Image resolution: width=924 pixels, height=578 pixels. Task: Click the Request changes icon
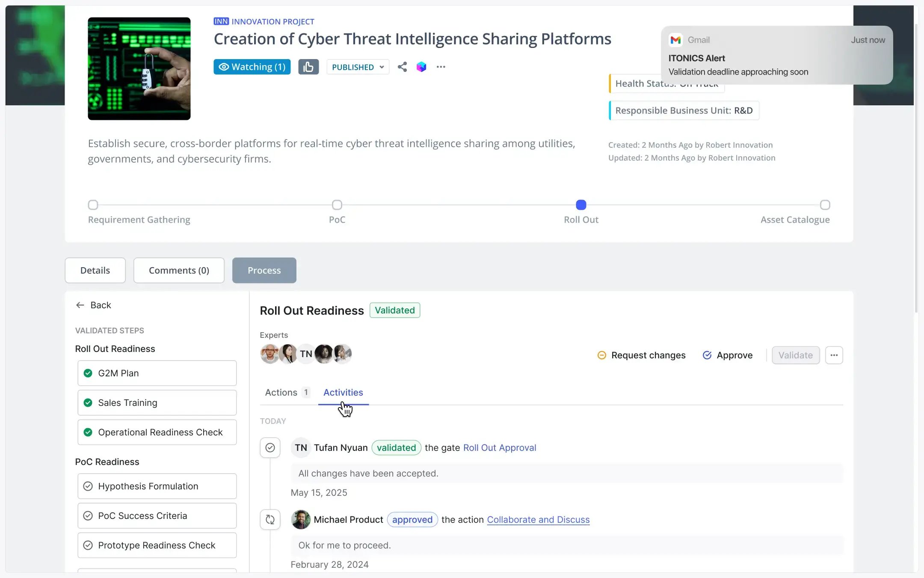tap(602, 355)
